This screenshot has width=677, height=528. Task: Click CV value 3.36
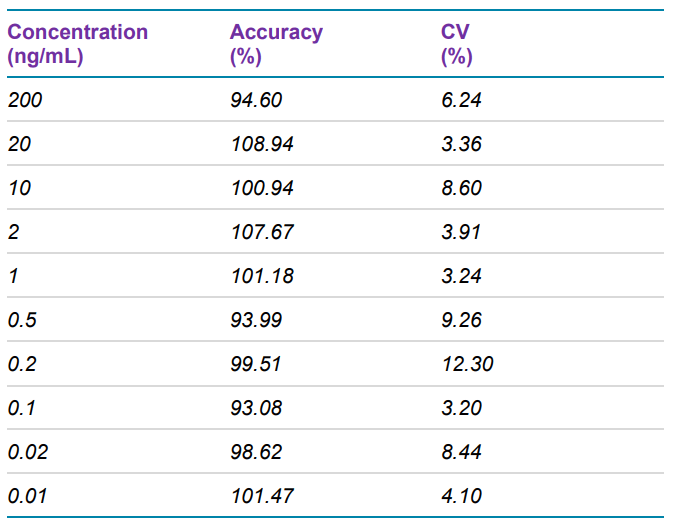coord(461,144)
